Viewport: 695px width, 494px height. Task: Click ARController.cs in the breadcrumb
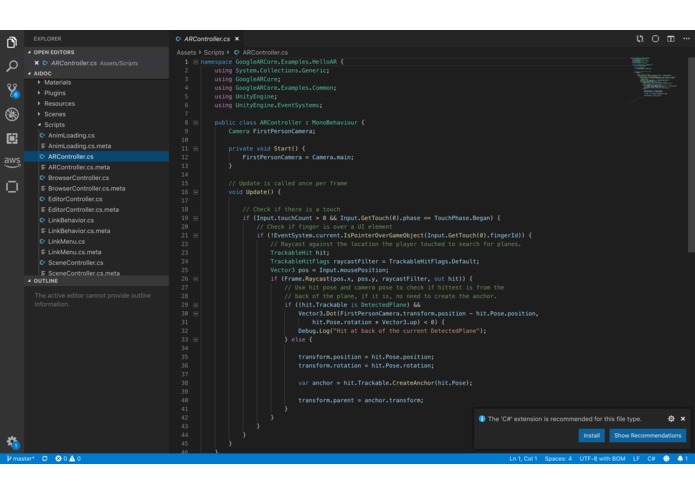click(x=265, y=52)
